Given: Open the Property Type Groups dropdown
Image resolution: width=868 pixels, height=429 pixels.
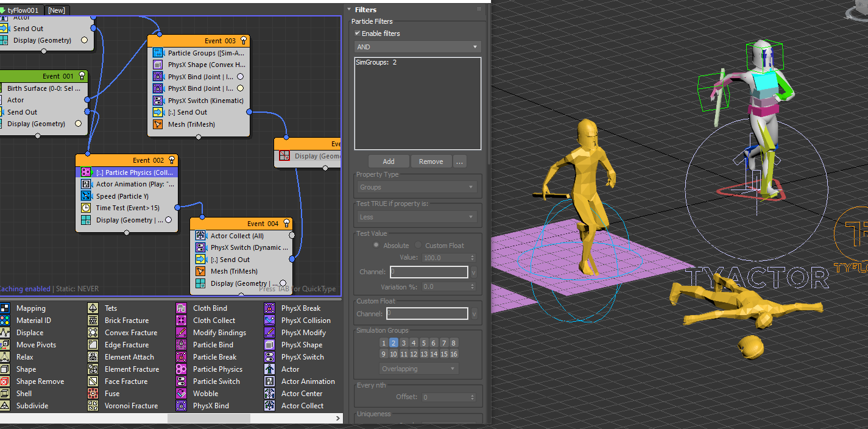Looking at the screenshot, I should [417, 187].
